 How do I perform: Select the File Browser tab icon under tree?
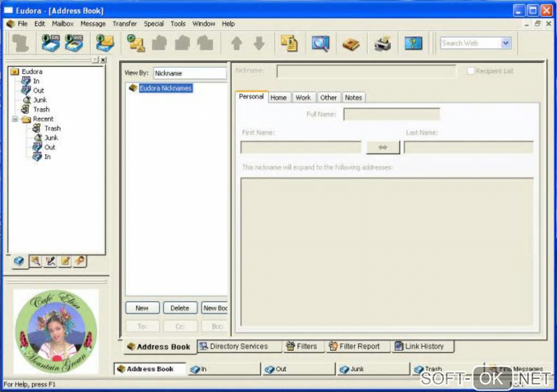pos(35,262)
